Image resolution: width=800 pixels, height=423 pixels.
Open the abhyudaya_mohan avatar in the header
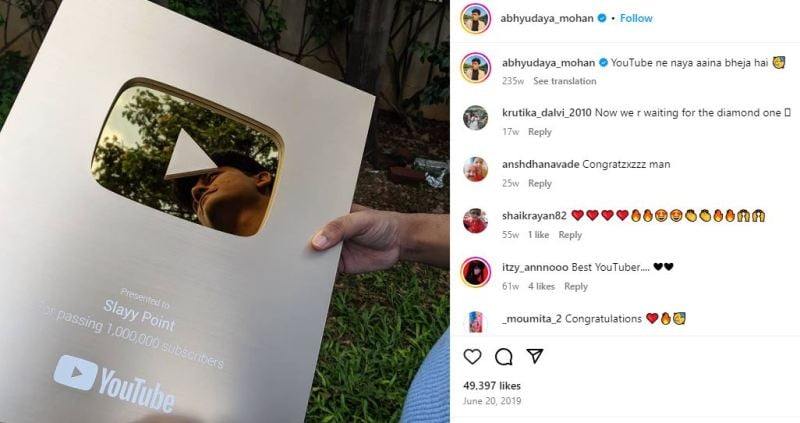(x=476, y=18)
